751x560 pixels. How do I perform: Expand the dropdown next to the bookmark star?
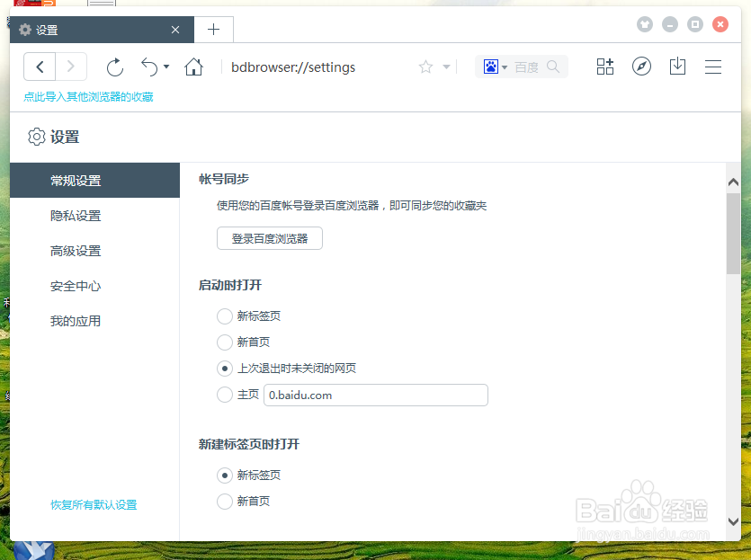point(446,67)
